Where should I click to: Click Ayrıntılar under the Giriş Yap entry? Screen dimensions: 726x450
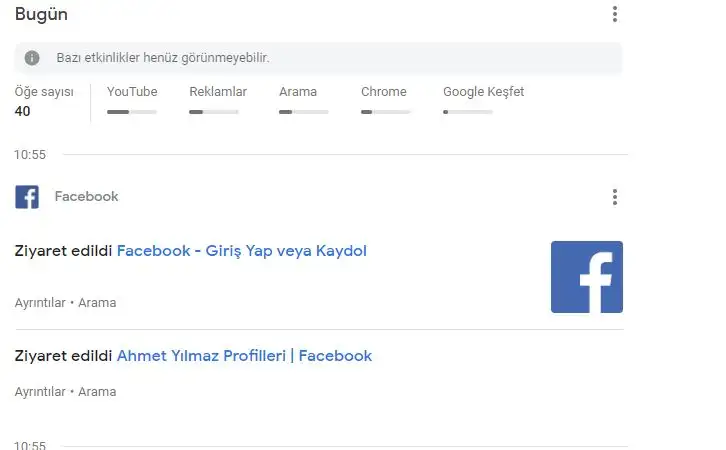click(x=41, y=303)
